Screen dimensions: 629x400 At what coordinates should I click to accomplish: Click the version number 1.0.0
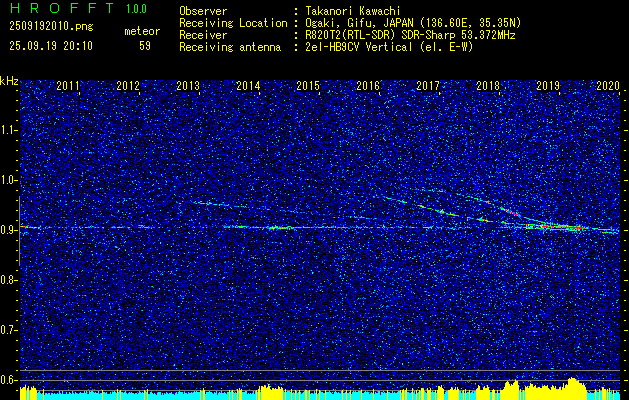pos(136,9)
